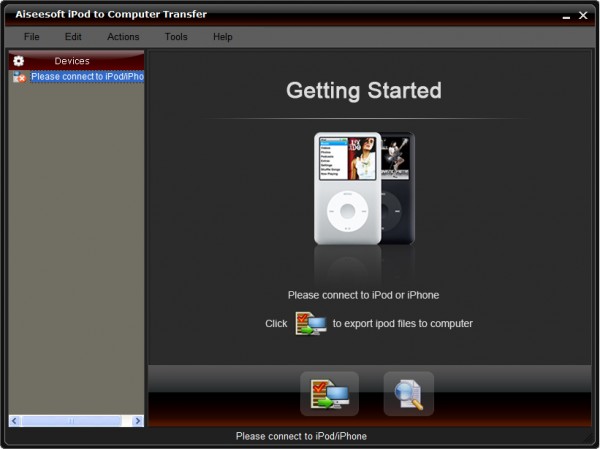The height and width of the screenshot is (449, 600).
Task: Click the Devices gear icon
Action: (18, 61)
